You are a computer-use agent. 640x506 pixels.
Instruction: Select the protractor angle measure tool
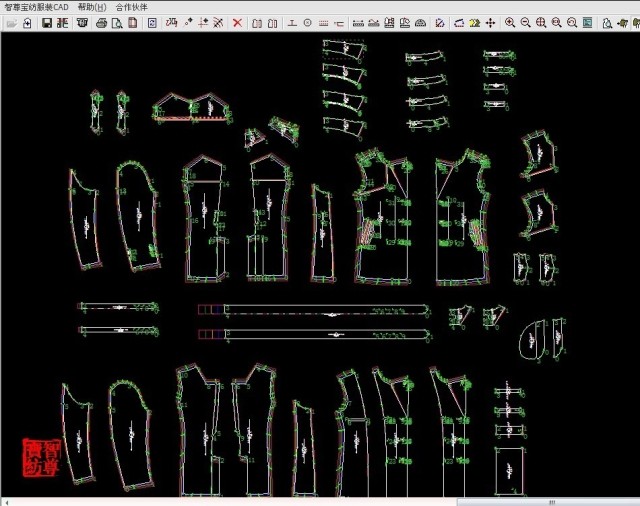[x=421, y=22]
